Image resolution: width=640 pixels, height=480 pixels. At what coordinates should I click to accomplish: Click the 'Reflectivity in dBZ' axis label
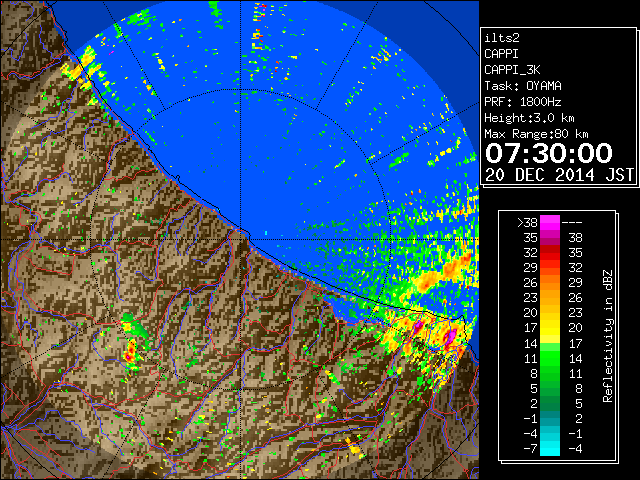[608, 336]
